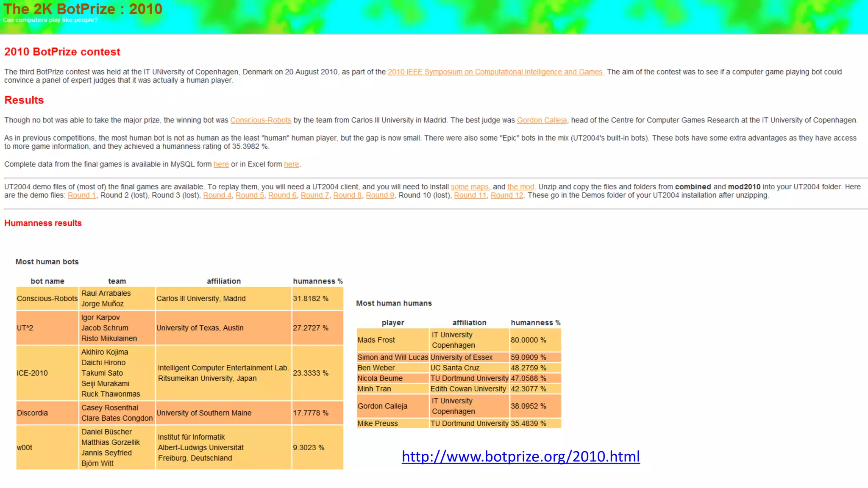Viewport: 868px width, 488px height.
Task: Click 'University of Texas, Austin' affiliation cell
Action: [223, 328]
